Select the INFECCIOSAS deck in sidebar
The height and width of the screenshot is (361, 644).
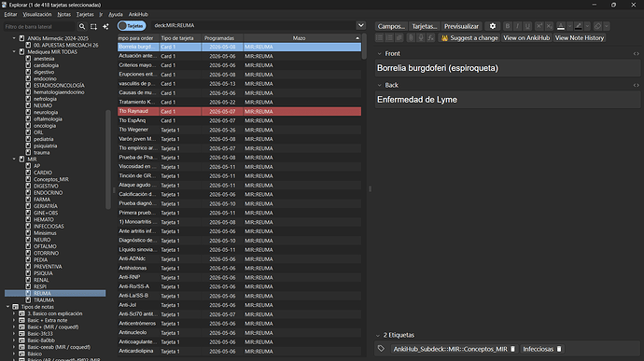[x=49, y=227]
